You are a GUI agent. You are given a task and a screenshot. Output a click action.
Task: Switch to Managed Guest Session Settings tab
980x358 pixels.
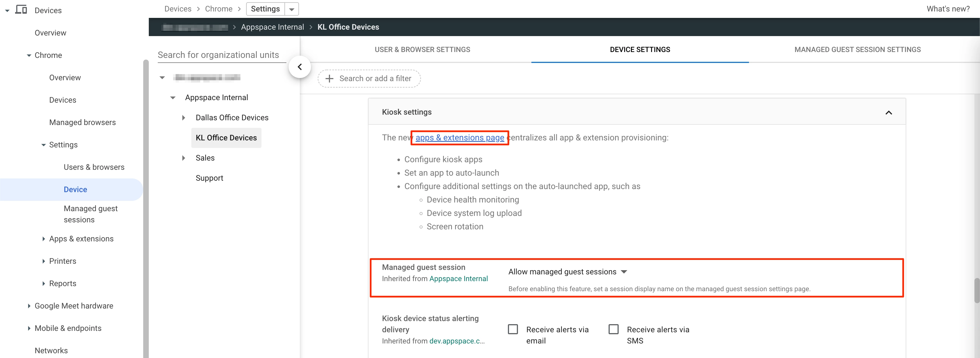(x=857, y=50)
